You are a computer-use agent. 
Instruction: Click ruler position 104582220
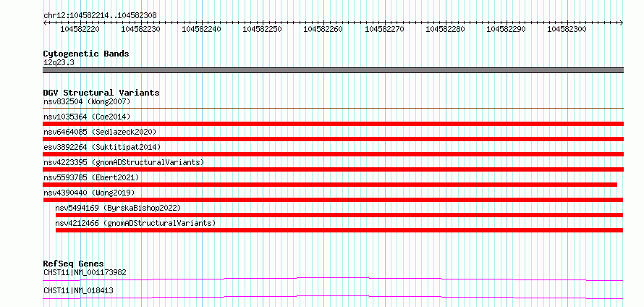pos(80,29)
